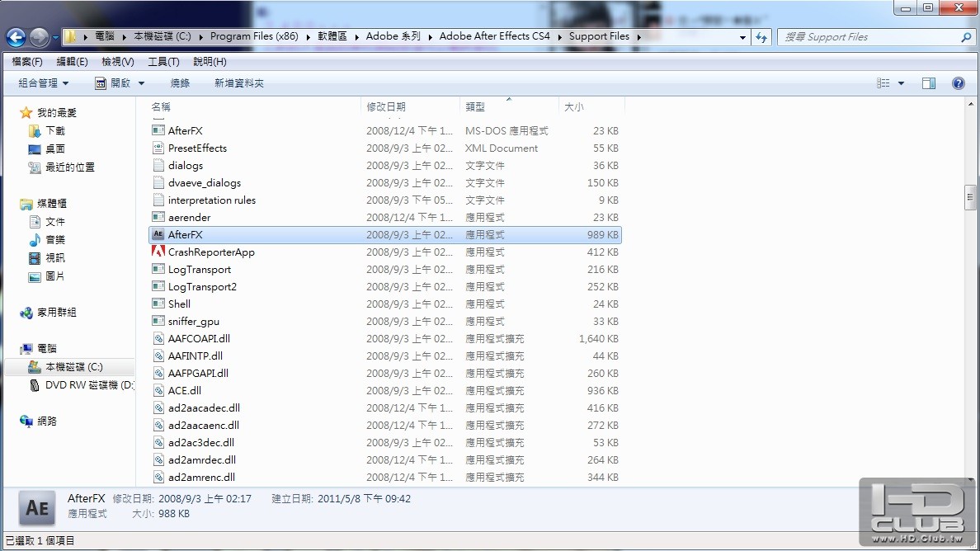Expand the 開啟 button dropdown arrow
This screenshot has height=551, width=980.
pyautogui.click(x=141, y=83)
